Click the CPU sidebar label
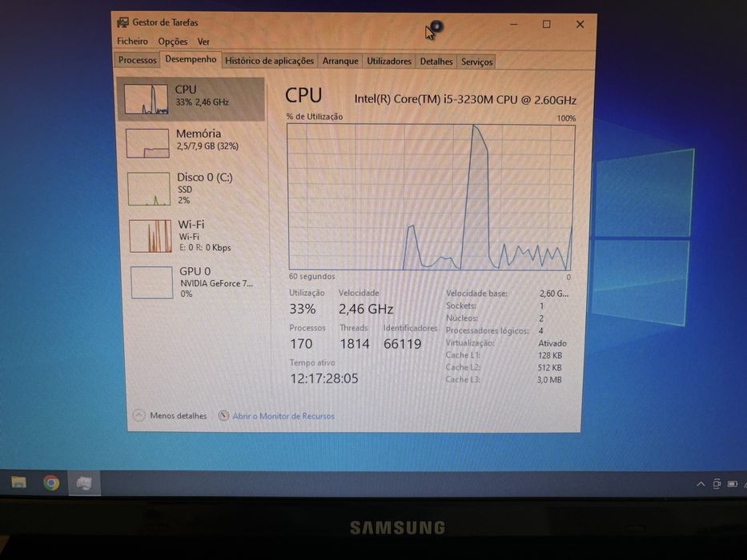The width and height of the screenshot is (747, 560). pyautogui.click(x=185, y=90)
